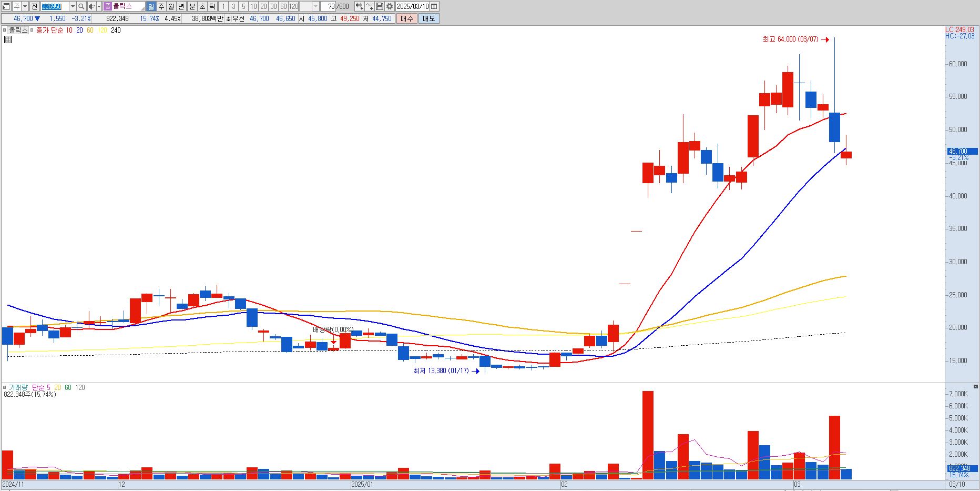Viewport: 980px width, 491px height.
Task: Click the date field 2025/03/10
Action: (x=413, y=6)
